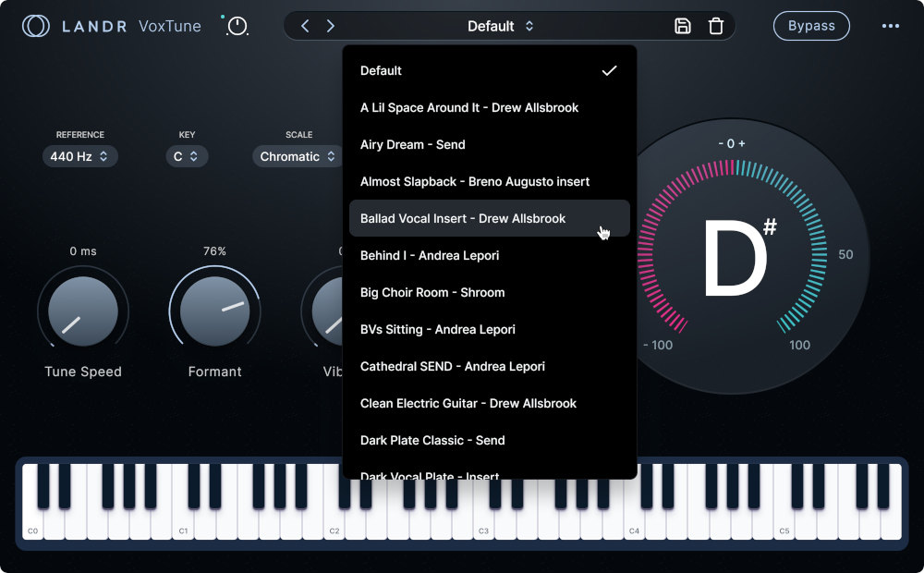This screenshot has height=573, width=924.
Task: Open the Scale dropdown set to Chromatic
Action: tap(298, 156)
